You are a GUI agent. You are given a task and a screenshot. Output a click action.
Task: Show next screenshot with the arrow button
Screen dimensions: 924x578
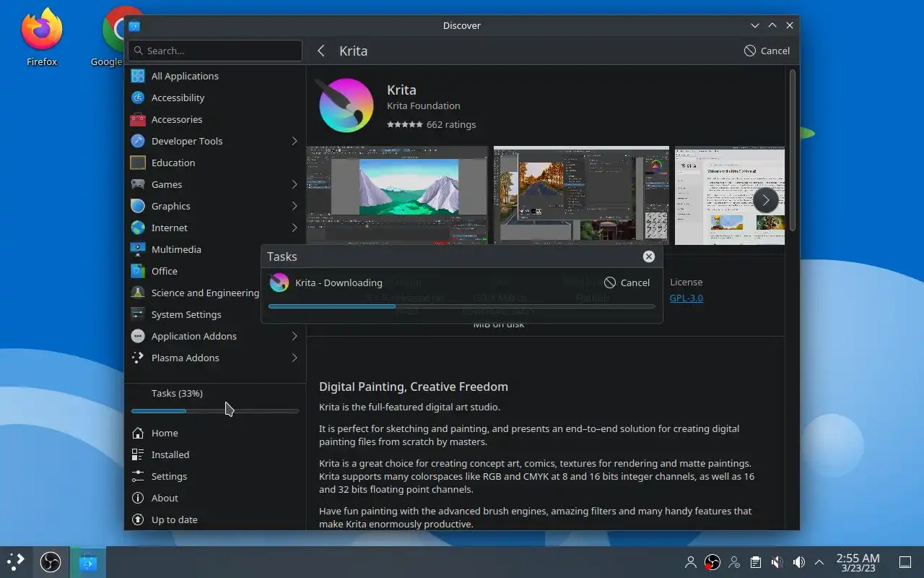(x=766, y=200)
